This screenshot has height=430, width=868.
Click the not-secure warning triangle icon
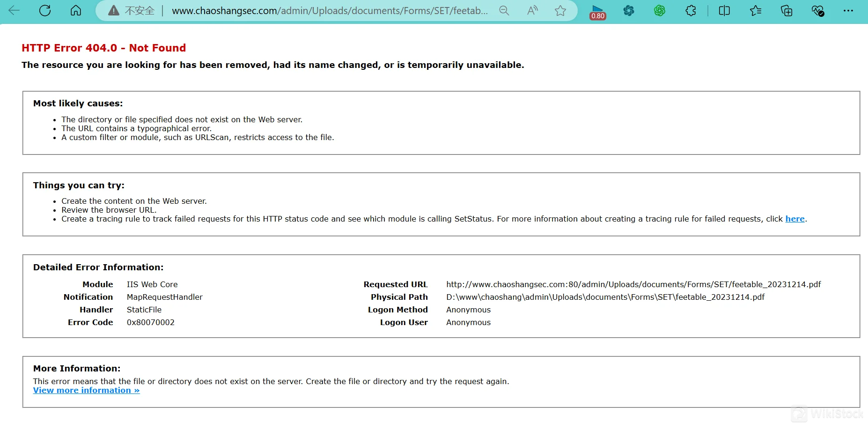tap(114, 11)
